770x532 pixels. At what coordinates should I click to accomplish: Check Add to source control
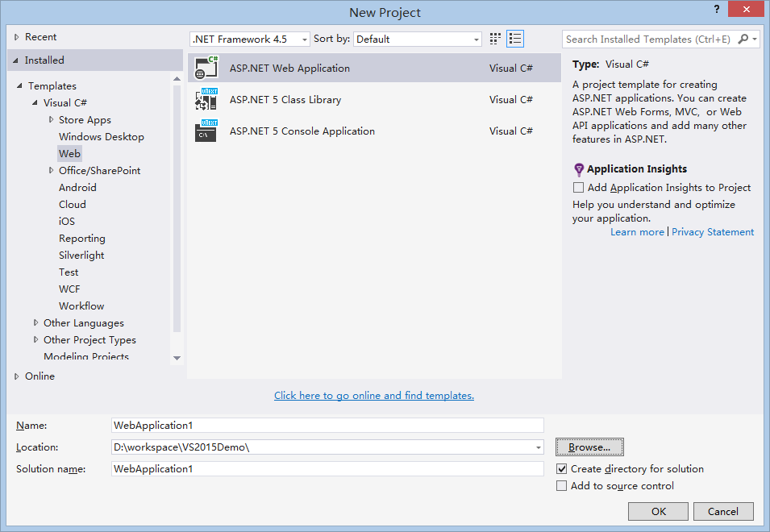click(561, 486)
